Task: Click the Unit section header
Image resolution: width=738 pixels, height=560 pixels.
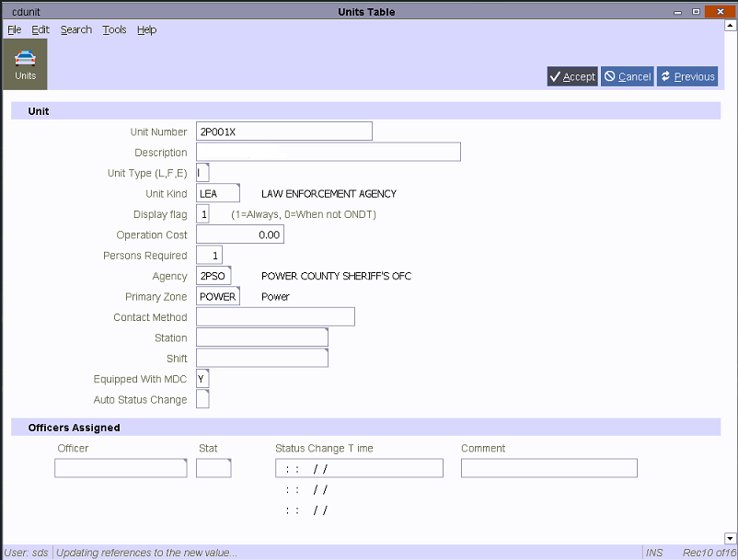Action: [365, 111]
